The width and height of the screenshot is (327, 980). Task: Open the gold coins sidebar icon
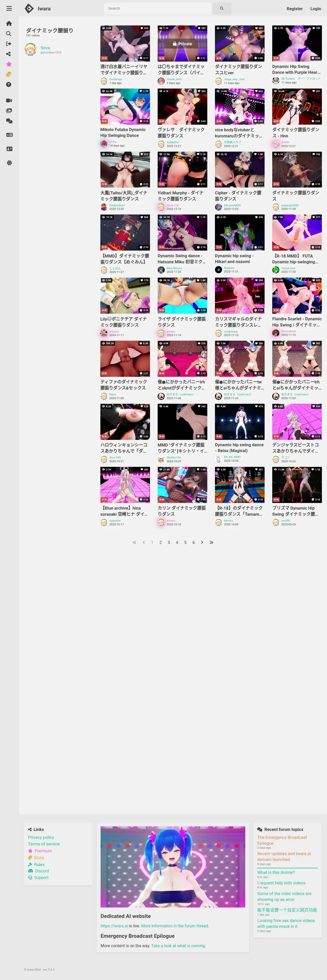coord(9,75)
